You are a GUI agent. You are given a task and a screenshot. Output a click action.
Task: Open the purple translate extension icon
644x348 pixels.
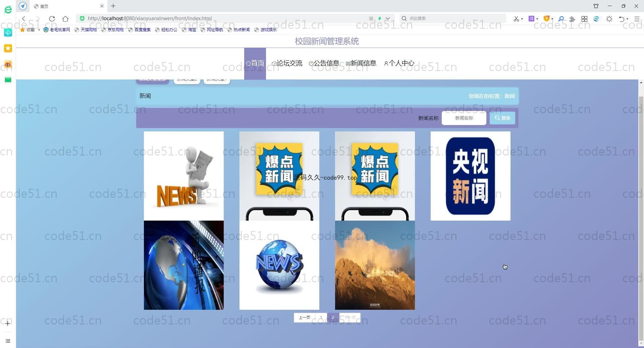[x=531, y=19]
